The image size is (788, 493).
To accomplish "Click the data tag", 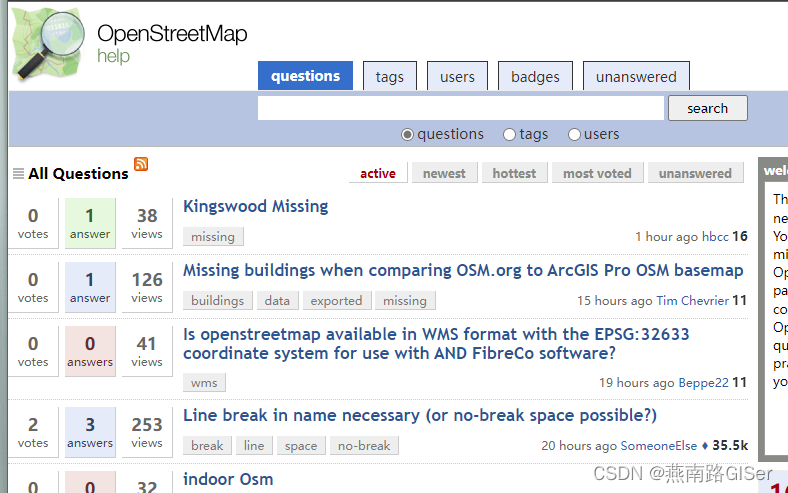I will 277,301.
